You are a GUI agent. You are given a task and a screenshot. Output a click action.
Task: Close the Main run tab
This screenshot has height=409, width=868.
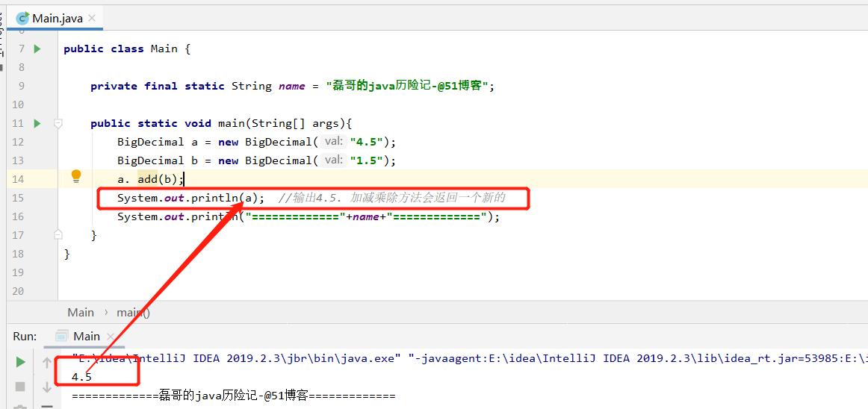pos(110,337)
